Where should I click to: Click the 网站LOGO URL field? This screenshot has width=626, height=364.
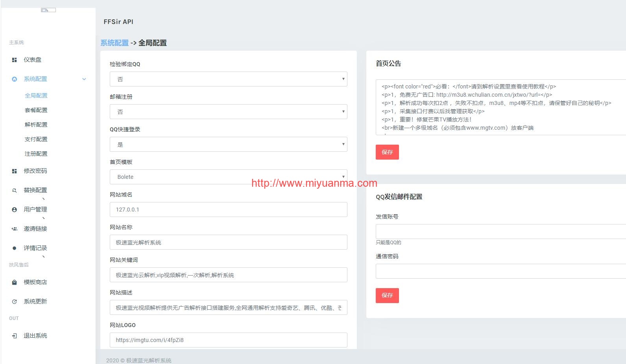click(229, 340)
